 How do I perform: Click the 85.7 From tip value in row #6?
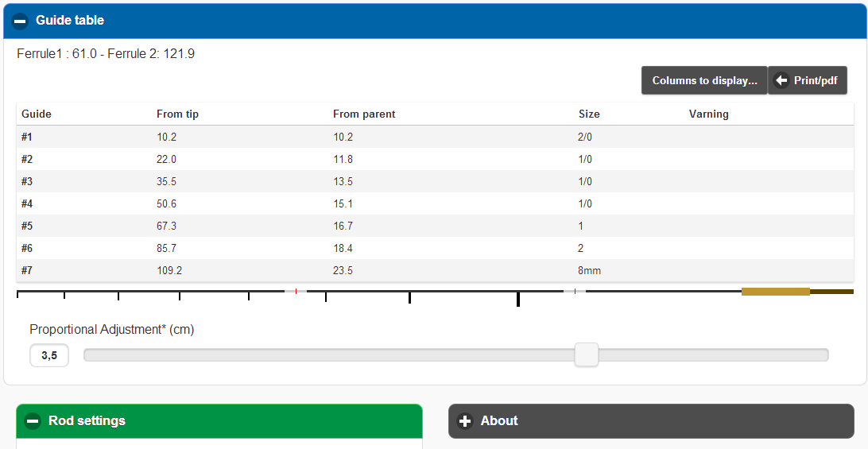166,249
